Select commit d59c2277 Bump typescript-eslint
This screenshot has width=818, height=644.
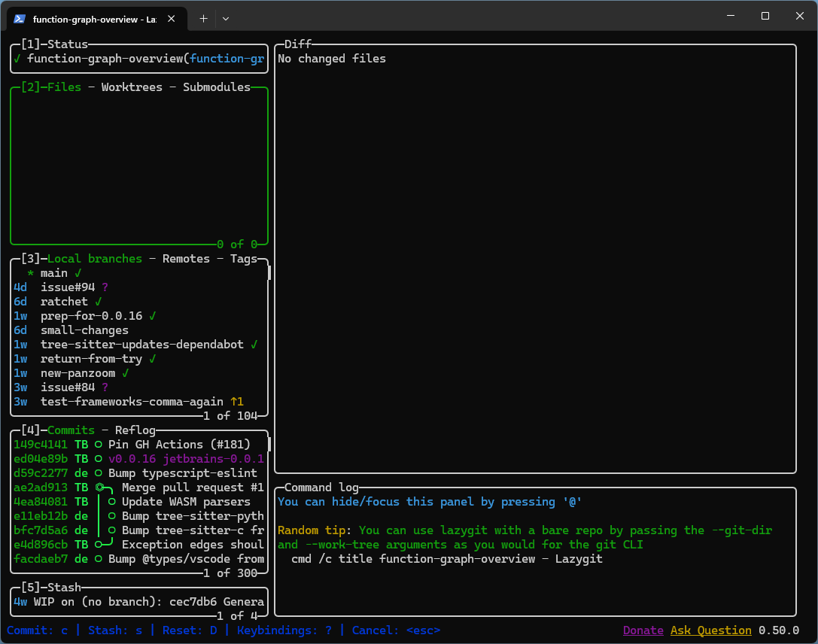[x=140, y=473]
